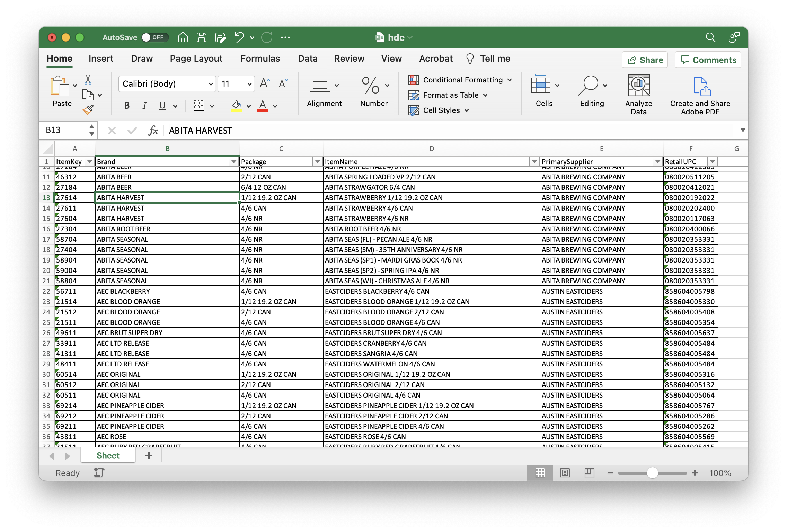Open the Formulas tab

click(260, 59)
